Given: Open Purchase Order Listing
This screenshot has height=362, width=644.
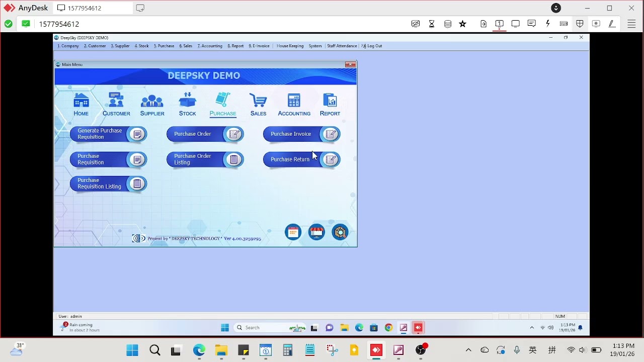Looking at the screenshot, I should click(x=205, y=159).
